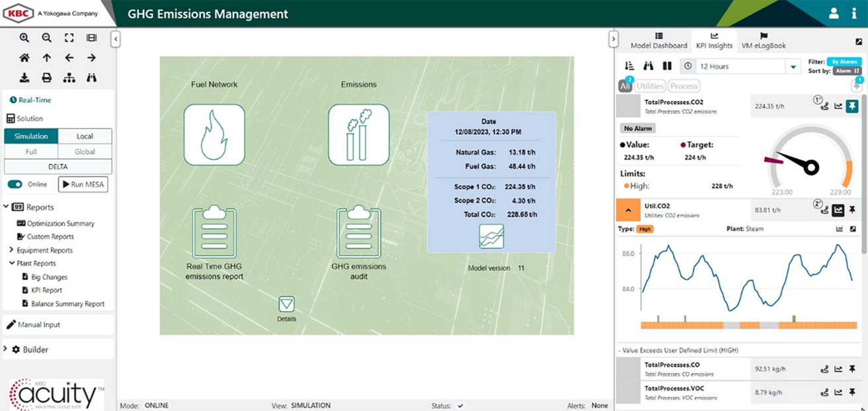Screen dimensions: 868x411
Task: Pin the TotalProcesses.CO2 KPI
Action: click(x=852, y=106)
